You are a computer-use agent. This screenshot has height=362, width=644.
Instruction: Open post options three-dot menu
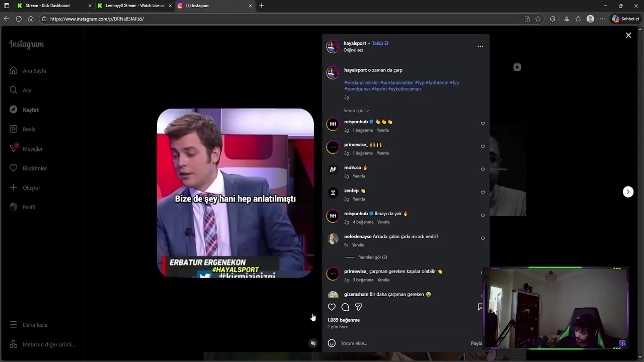click(x=480, y=46)
